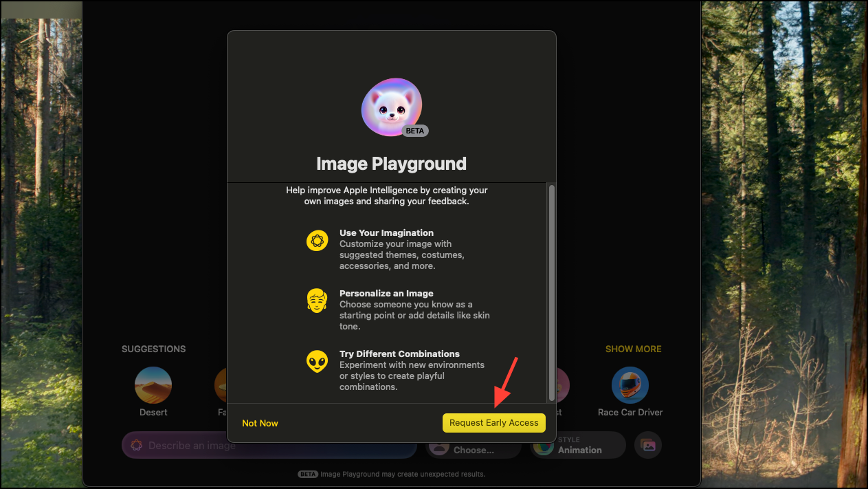Screen dimensions: 868x489
Task: Click SHOW MORE in suggestions
Action: [x=633, y=349]
